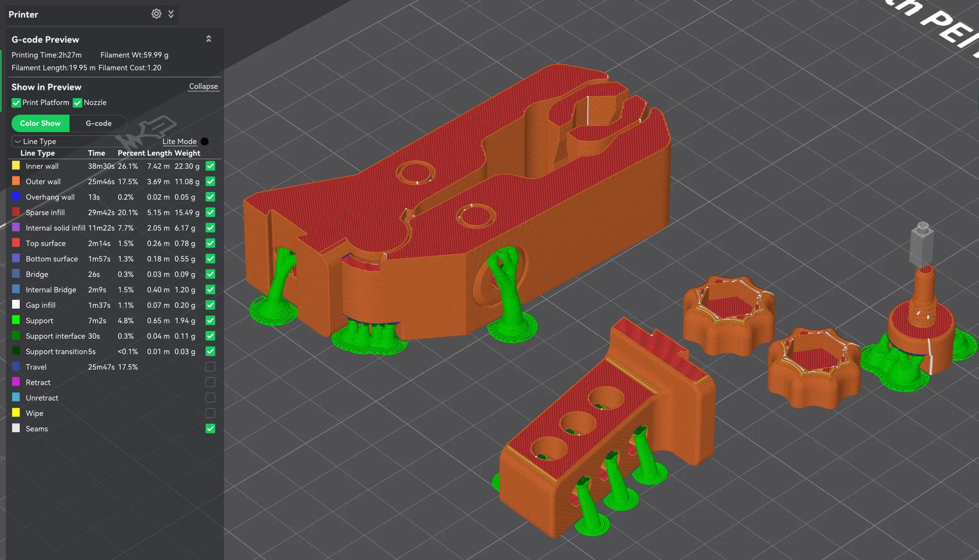The width and height of the screenshot is (979, 560).
Task: Hide Outer wall lines
Action: [x=210, y=182]
